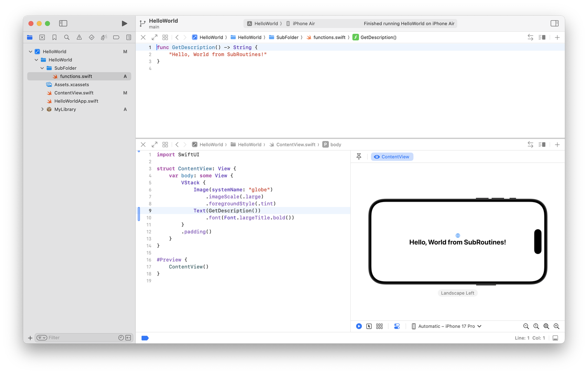This screenshot has width=588, height=374.
Task: Expand the MyLibrary package
Action: coord(42,109)
